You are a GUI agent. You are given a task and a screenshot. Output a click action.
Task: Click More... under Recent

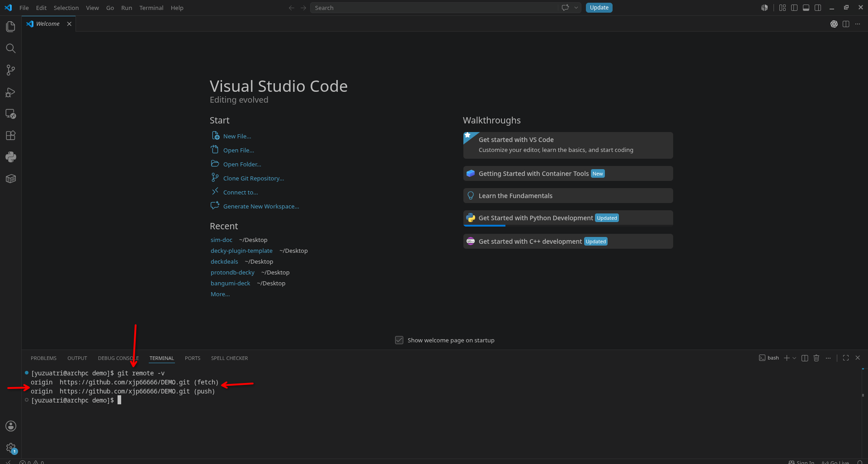pyautogui.click(x=220, y=294)
